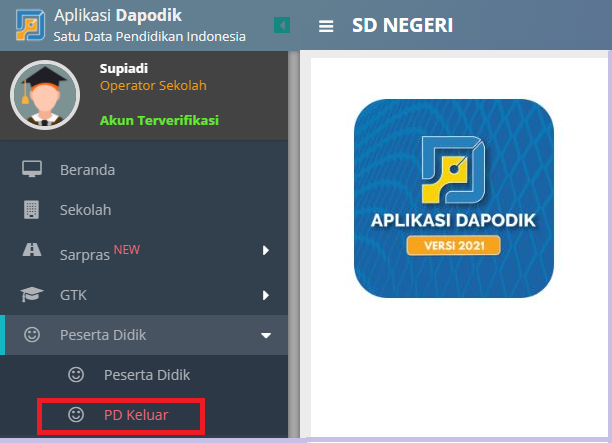
Task: Click the NEW badge next to Sarpras
Action: (x=126, y=249)
